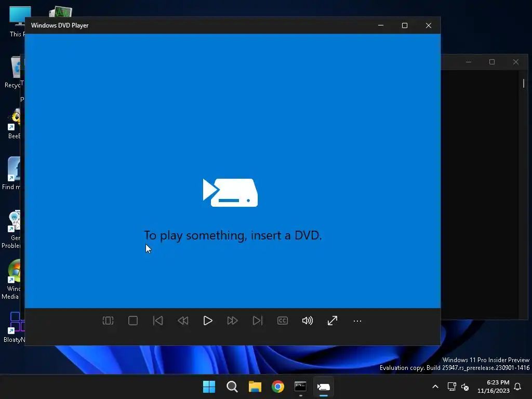This screenshot has width=532, height=399.
Task: Click the Windows DVD Player title text
Action: 60,25
